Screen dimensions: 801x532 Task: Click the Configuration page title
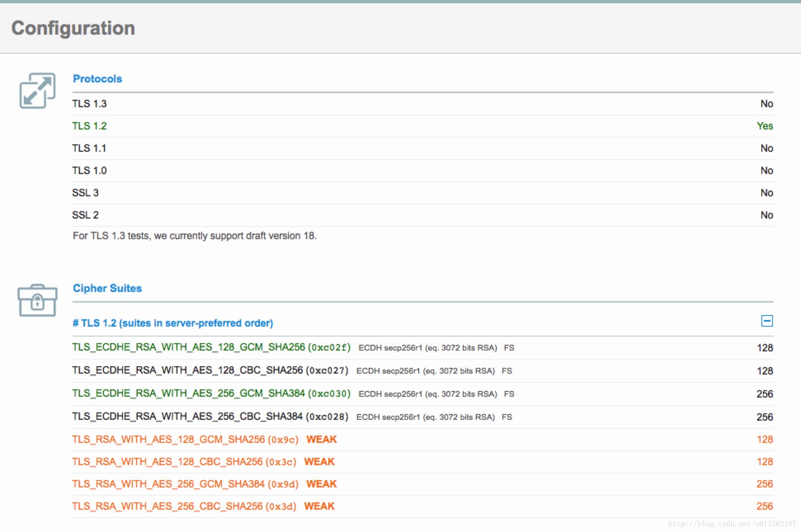[73, 28]
